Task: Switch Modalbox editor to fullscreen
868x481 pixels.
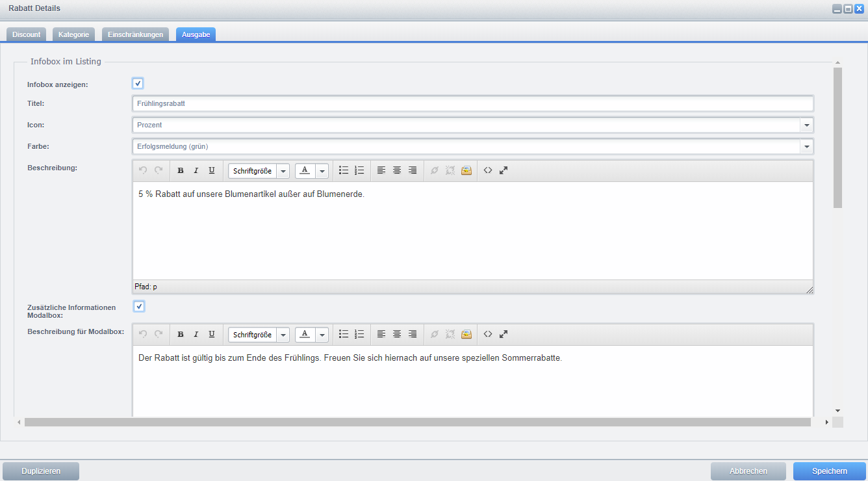Action: [x=504, y=334]
